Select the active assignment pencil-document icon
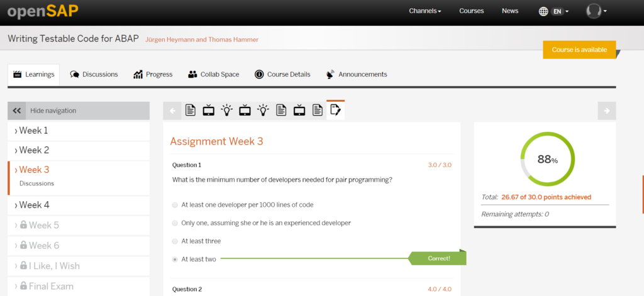Screen dimensions: 644x296 pyautogui.click(x=336, y=110)
